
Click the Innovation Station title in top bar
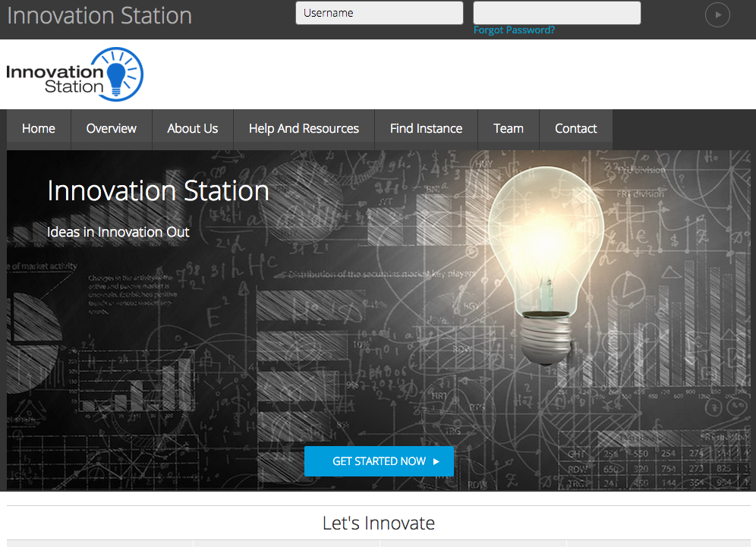(x=99, y=15)
